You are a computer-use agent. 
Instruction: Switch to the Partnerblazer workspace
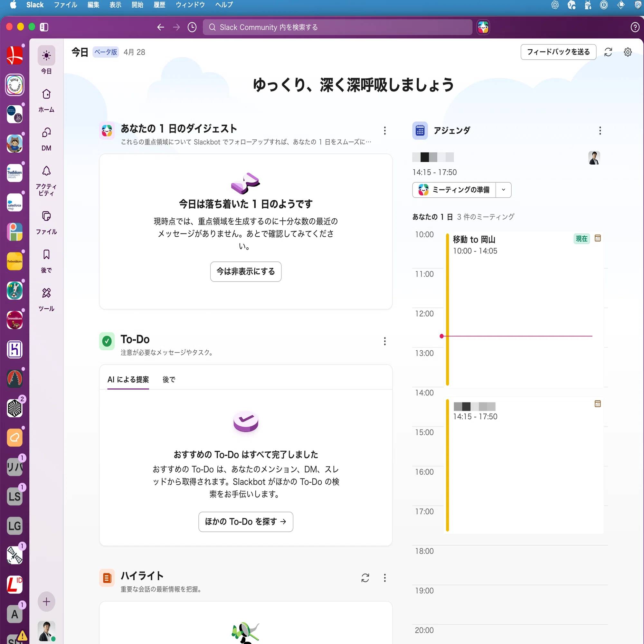15,261
